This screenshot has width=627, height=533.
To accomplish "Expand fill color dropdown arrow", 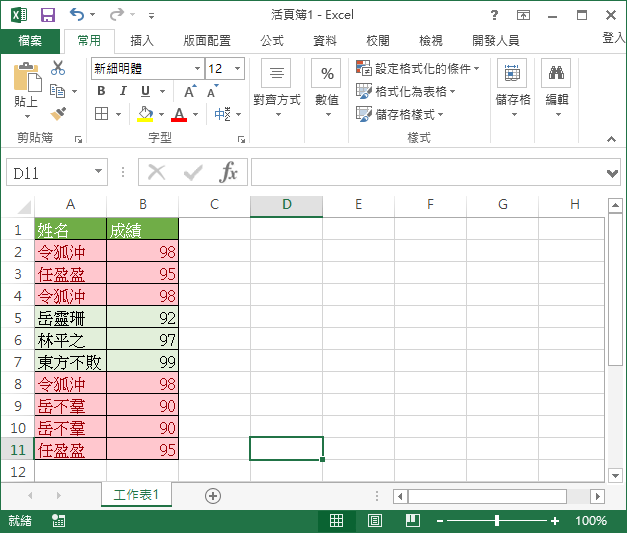I will pos(161,114).
